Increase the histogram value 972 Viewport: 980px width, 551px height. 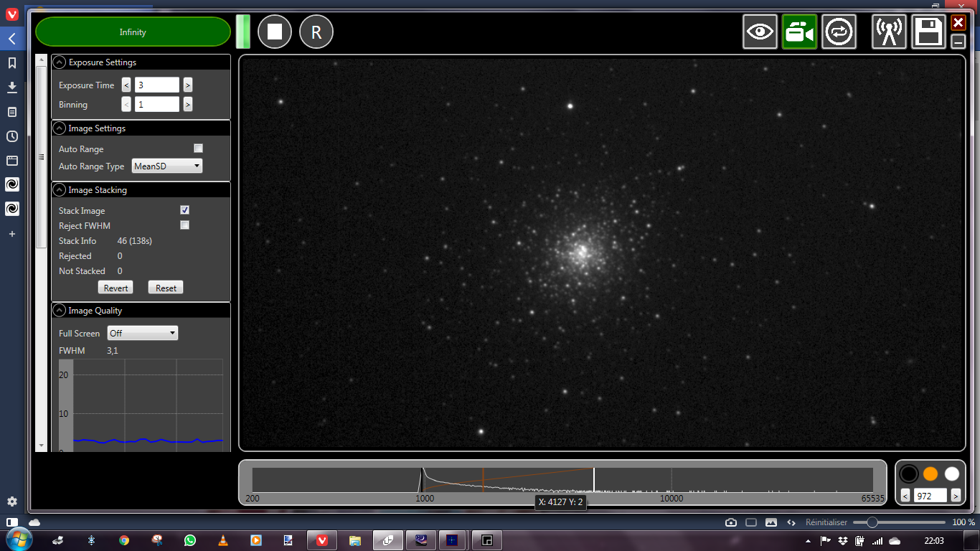click(x=956, y=495)
